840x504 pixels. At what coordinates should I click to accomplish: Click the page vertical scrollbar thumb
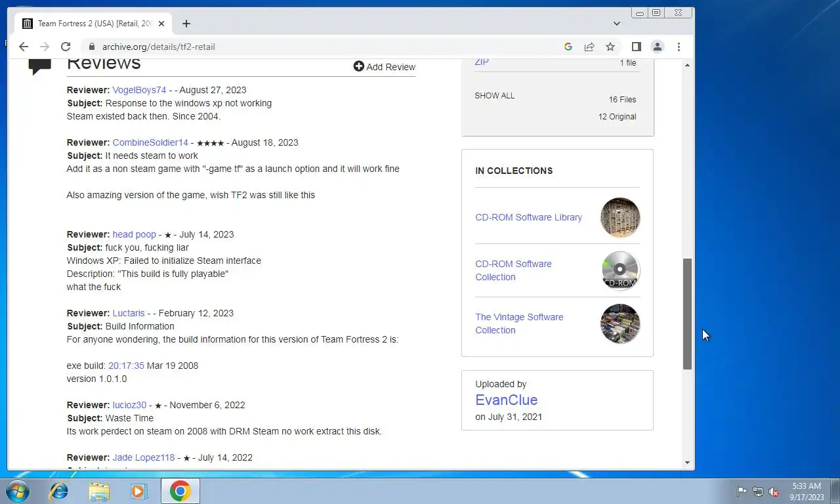[x=687, y=314]
